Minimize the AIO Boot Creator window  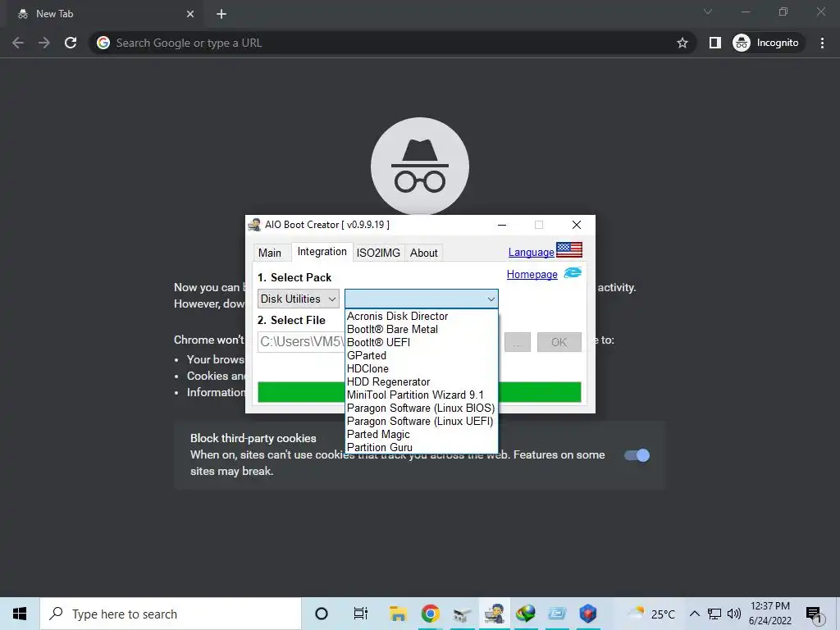click(x=502, y=225)
